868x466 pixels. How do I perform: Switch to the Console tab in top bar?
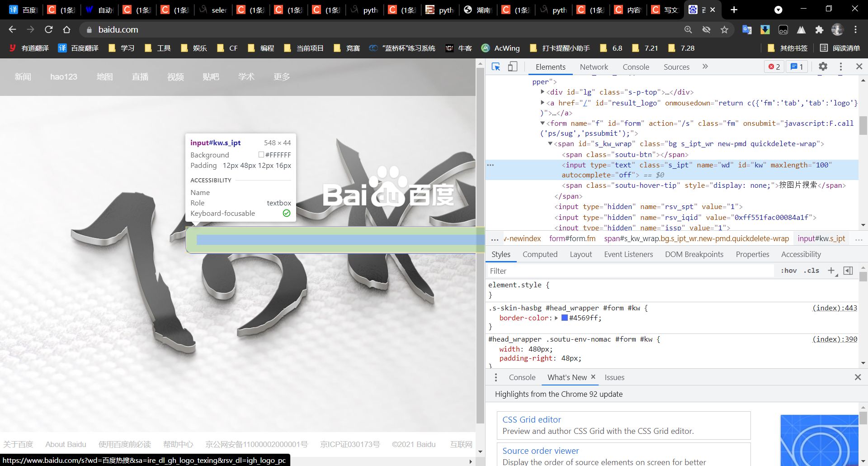[636, 67]
